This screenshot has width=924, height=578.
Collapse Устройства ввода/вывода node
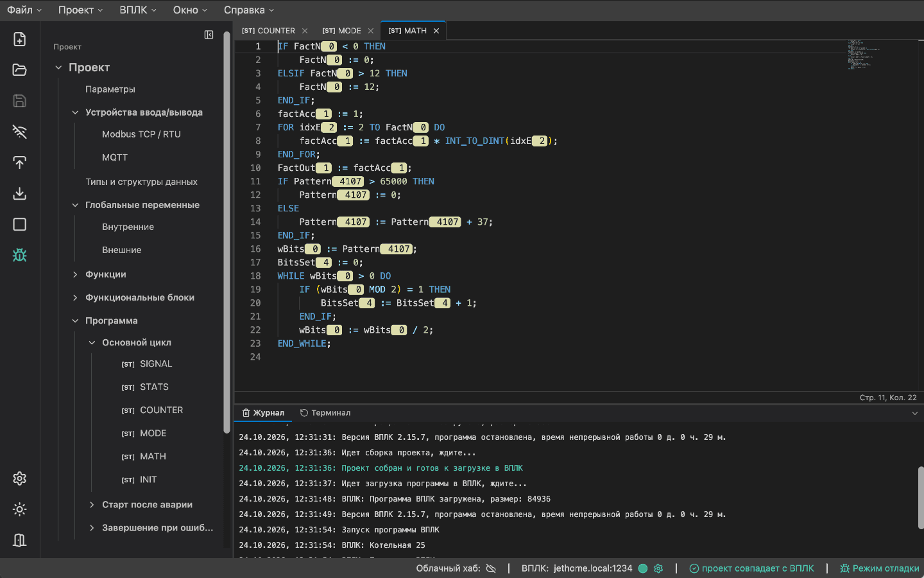(75, 112)
